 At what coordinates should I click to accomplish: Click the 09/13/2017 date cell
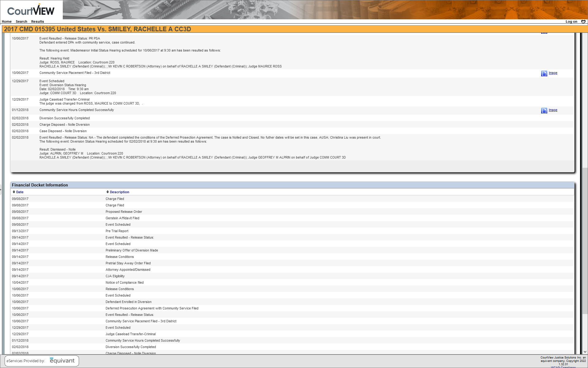[20, 231]
